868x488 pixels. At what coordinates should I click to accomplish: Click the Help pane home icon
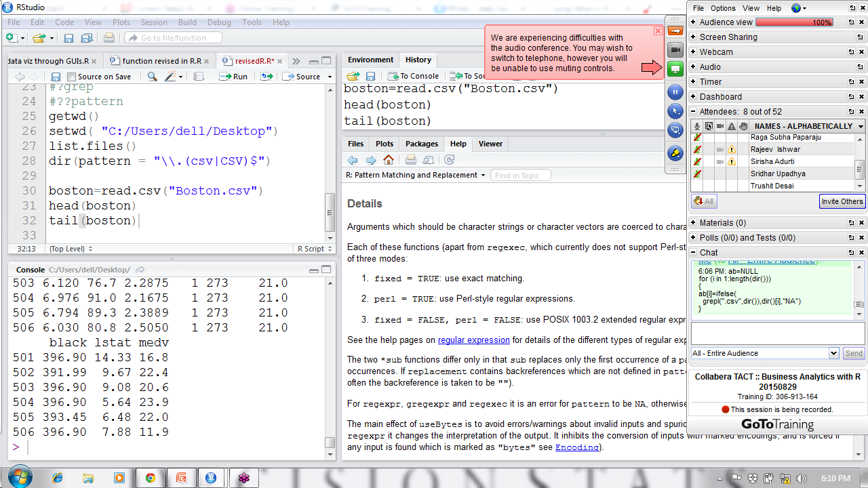pyautogui.click(x=389, y=160)
